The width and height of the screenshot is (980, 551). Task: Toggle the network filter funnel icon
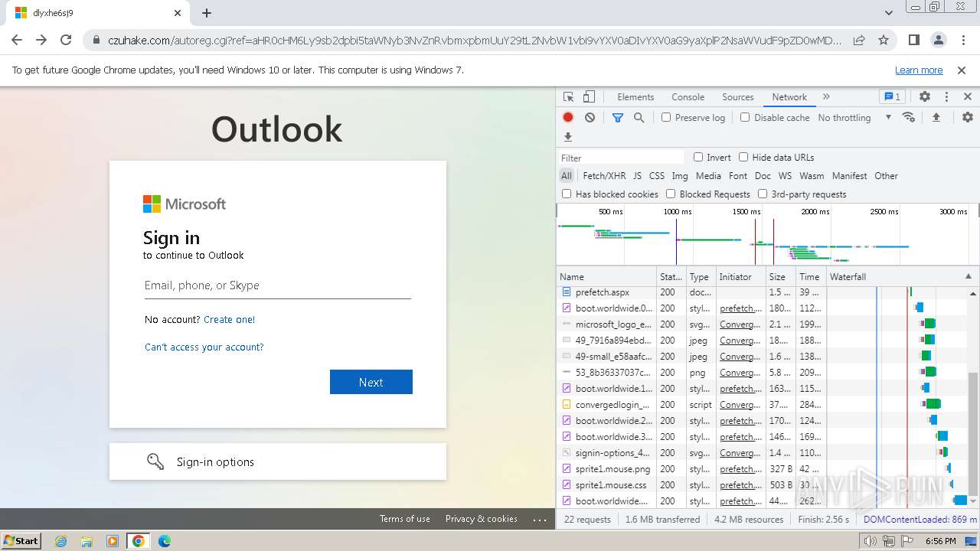[x=618, y=118]
